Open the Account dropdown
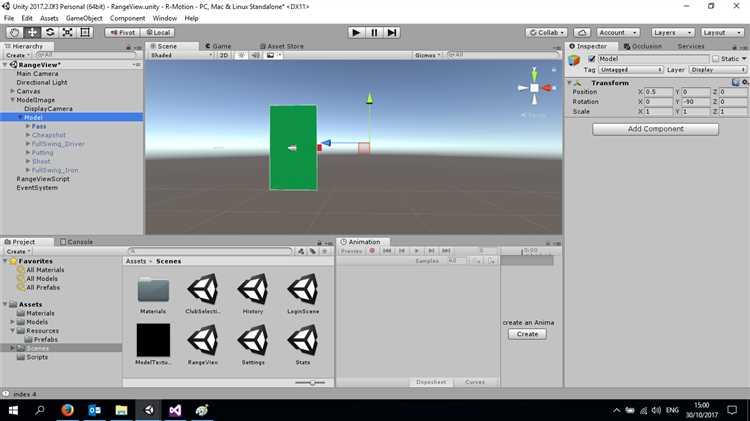 [x=618, y=33]
